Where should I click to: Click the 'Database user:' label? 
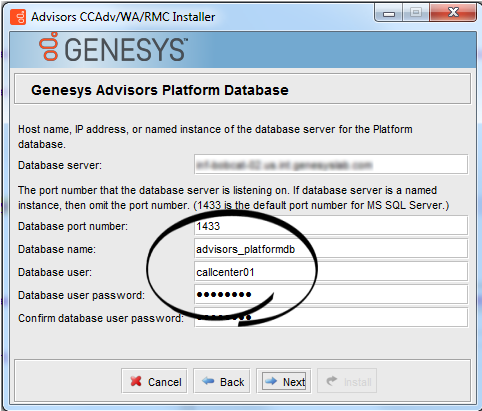click(55, 272)
